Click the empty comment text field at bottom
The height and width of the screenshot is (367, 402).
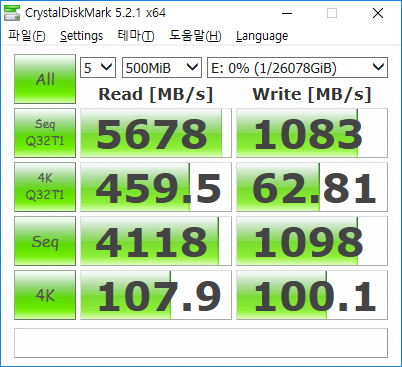[x=201, y=343]
